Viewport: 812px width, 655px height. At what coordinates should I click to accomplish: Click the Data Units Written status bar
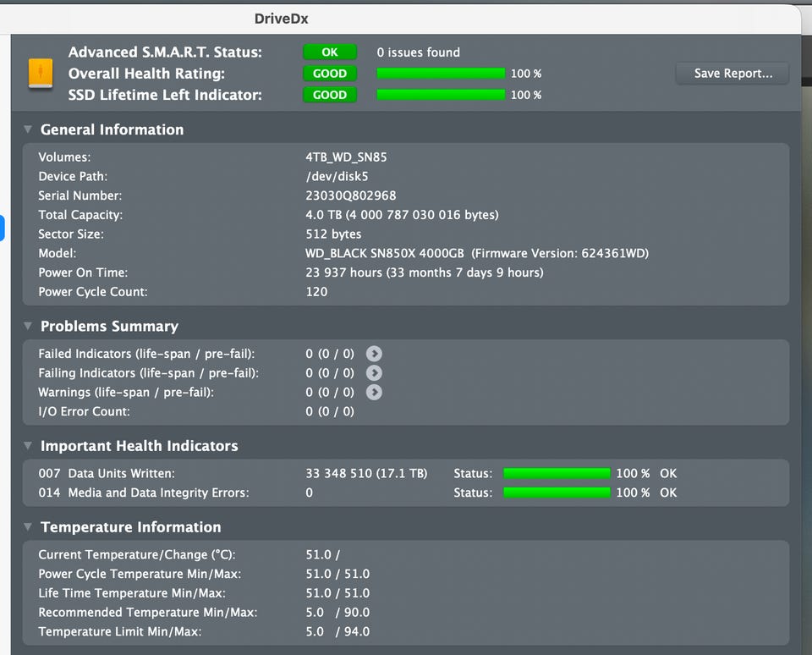[557, 474]
